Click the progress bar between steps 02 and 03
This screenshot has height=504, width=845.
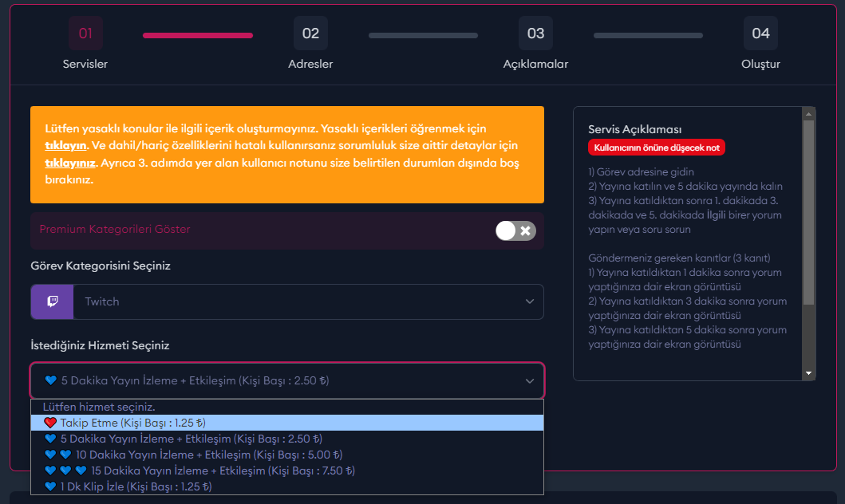(x=423, y=36)
